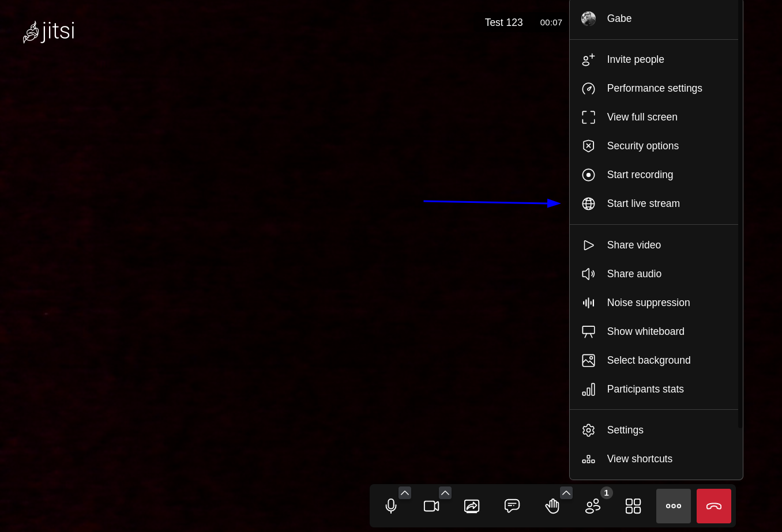Image resolution: width=782 pixels, height=532 pixels.
Task: Open Settings from the overflow menu
Action: 625,430
